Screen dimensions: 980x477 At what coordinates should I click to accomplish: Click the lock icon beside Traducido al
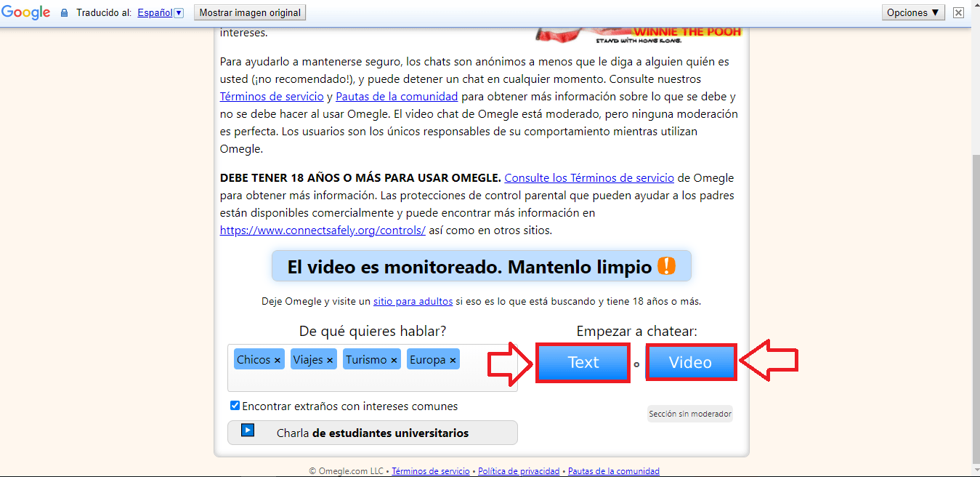click(64, 13)
